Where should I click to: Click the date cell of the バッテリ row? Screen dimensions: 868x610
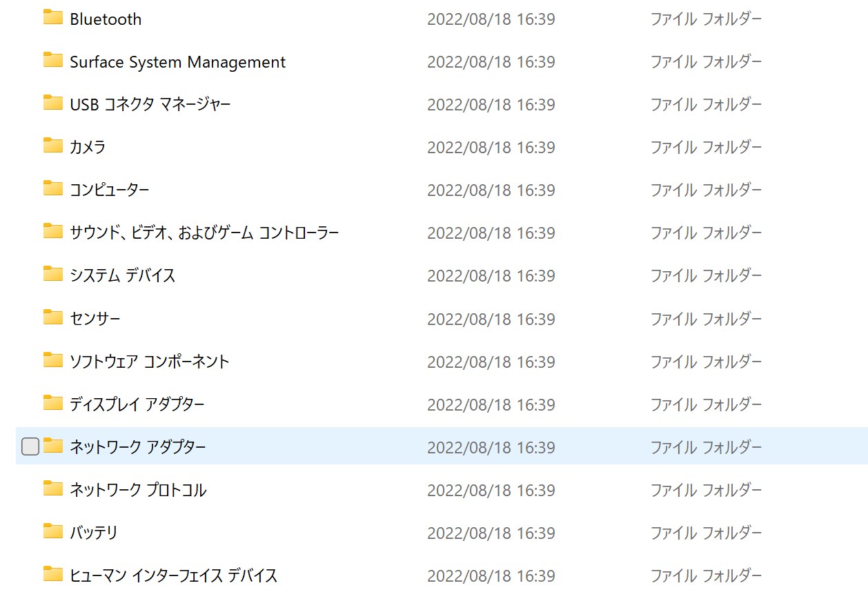click(x=491, y=533)
